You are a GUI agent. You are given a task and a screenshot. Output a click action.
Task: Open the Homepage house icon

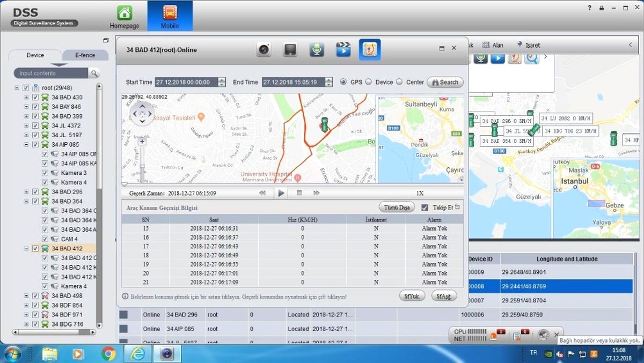pyautogui.click(x=125, y=13)
